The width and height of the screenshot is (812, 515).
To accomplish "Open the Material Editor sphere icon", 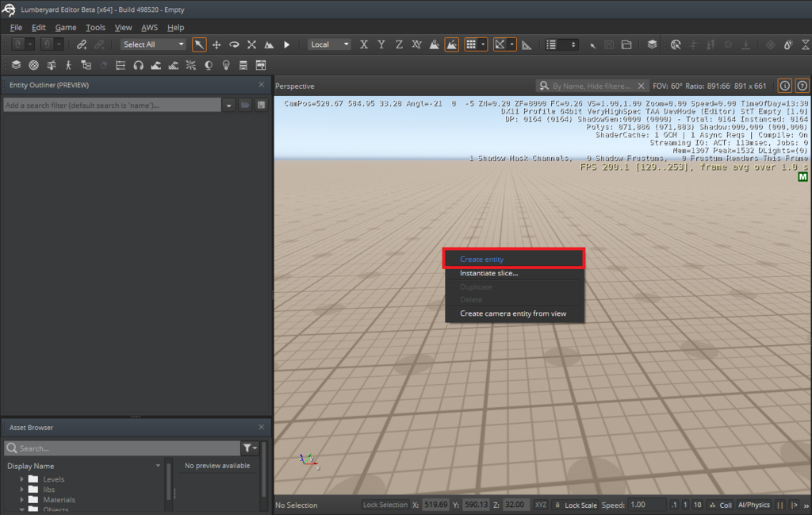I will click(33, 65).
